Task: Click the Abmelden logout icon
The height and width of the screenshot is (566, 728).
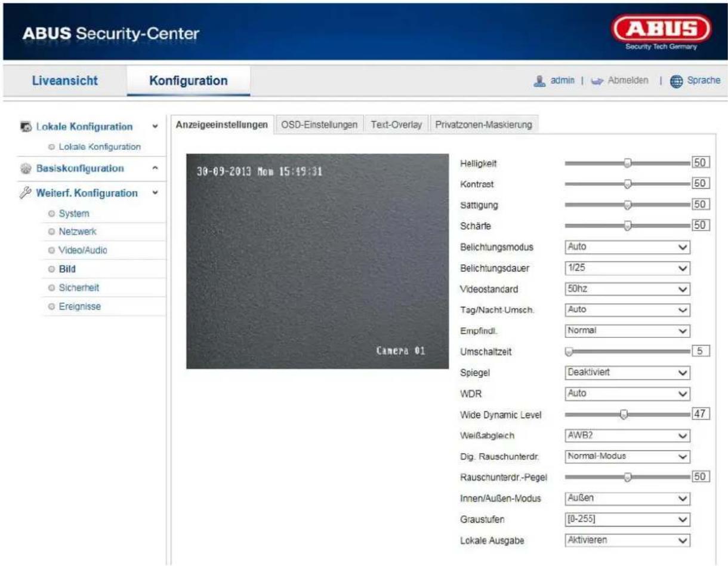Action: click(x=598, y=81)
